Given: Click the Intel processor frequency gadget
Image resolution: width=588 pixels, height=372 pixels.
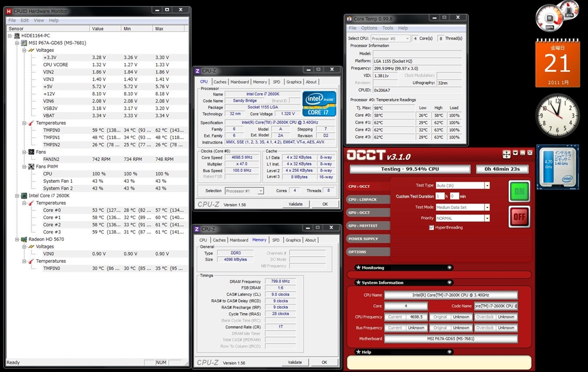Looking at the screenshot, I should [x=557, y=167].
